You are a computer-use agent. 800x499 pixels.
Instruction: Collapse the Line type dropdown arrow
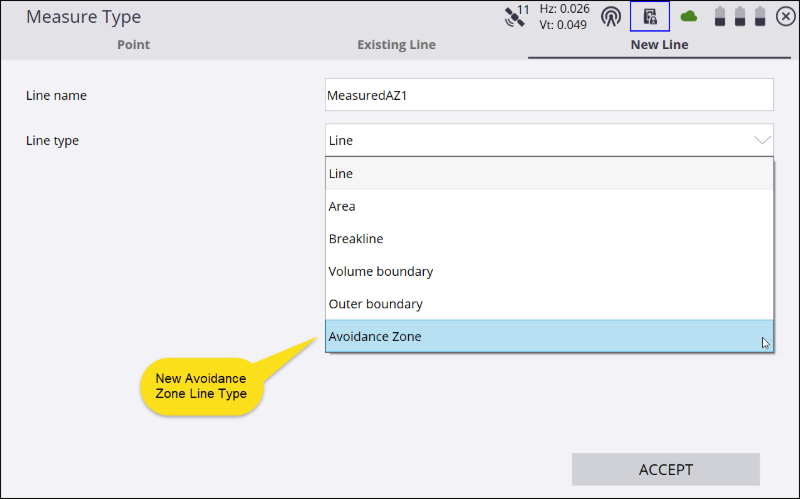pos(762,140)
